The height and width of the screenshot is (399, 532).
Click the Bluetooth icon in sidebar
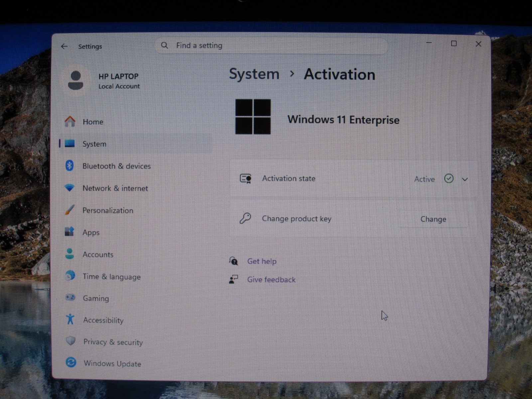point(69,165)
